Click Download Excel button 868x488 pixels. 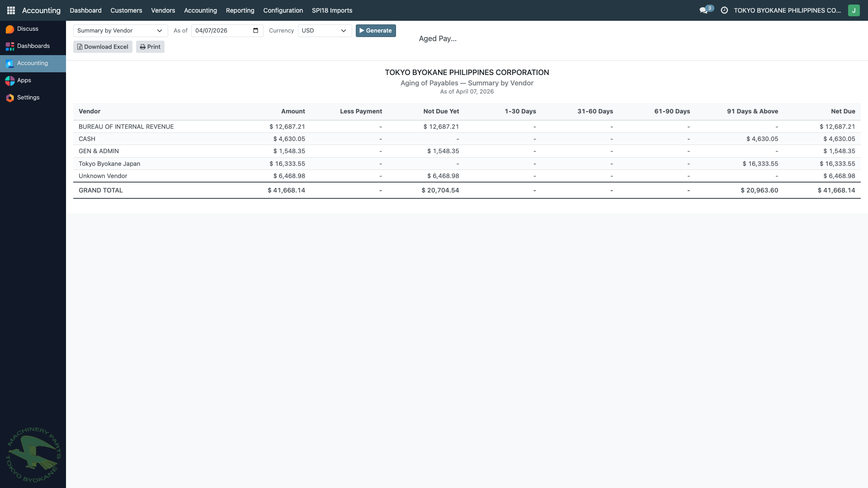click(103, 47)
